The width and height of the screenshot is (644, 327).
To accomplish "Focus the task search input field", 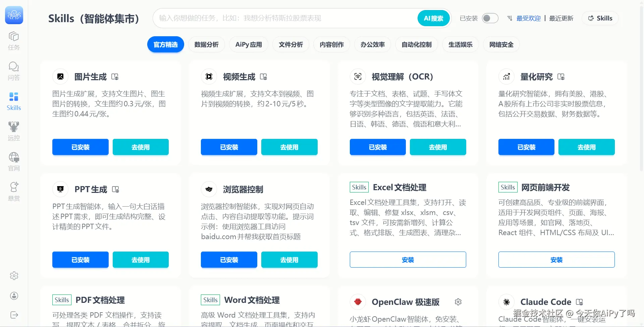I will pos(285,18).
